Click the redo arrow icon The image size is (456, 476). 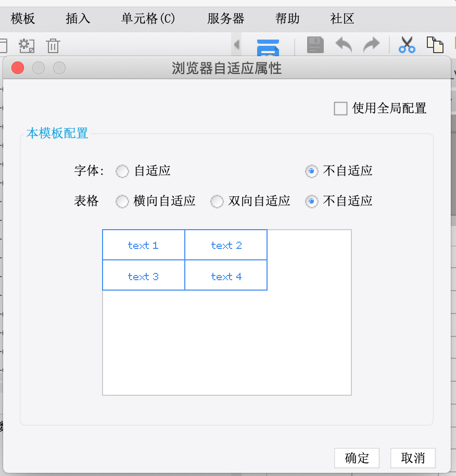tap(371, 45)
